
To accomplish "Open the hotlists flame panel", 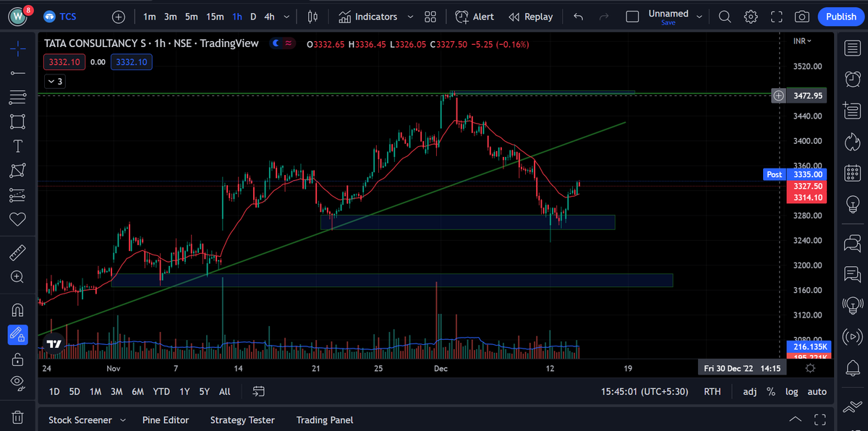I will [852, 141].
